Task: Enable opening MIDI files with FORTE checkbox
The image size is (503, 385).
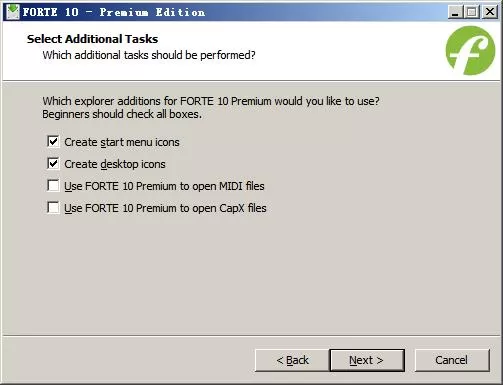Action: click(53, 186)
